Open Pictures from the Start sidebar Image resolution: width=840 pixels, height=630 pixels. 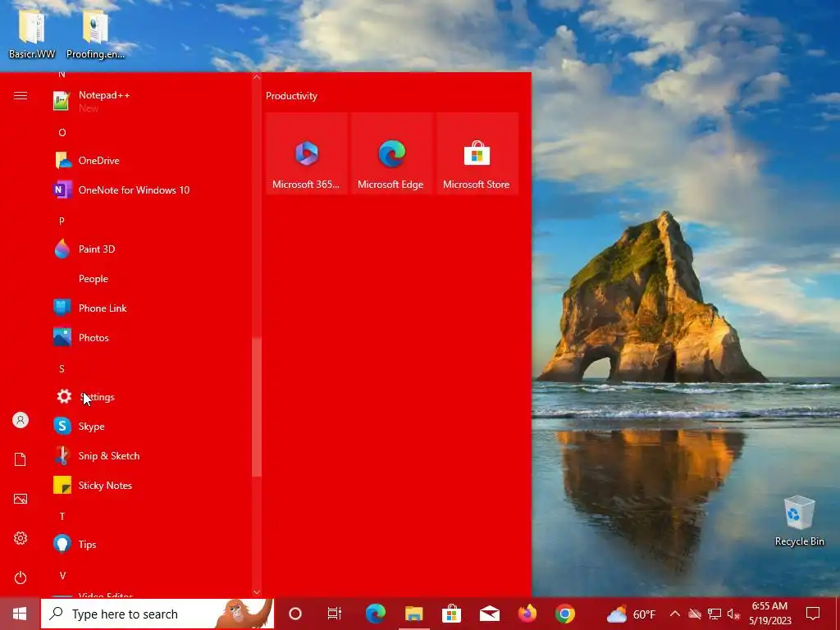21,499
